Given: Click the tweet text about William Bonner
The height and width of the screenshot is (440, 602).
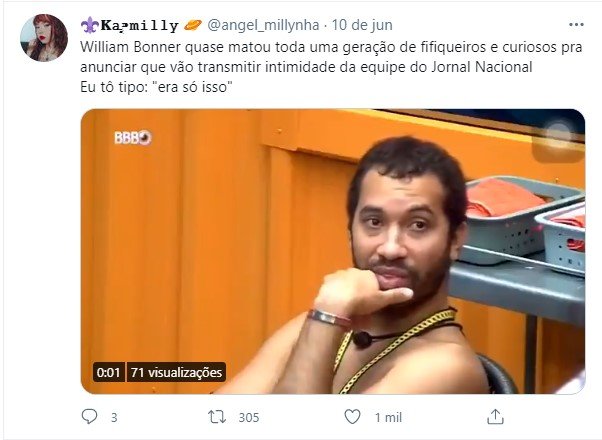Looking at the screenshot, I should tap(331, 57).
